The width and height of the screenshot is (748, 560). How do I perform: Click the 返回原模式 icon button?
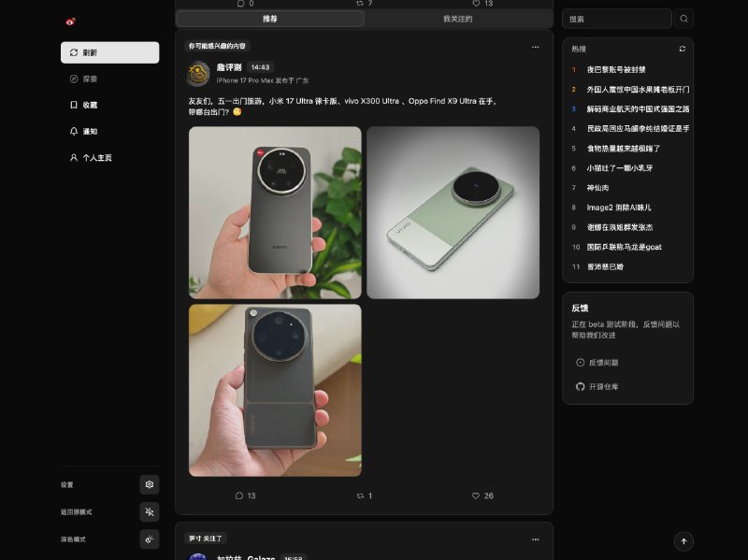[150, 511]
